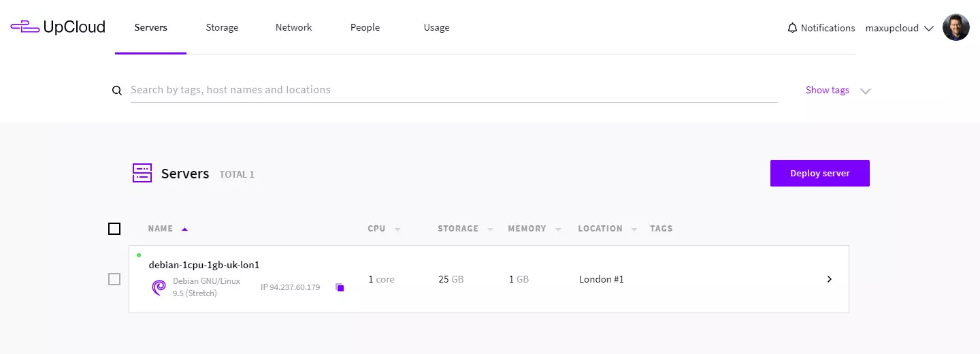Click the search magnifier icon
980x354 pixels.
pos(117,90)
